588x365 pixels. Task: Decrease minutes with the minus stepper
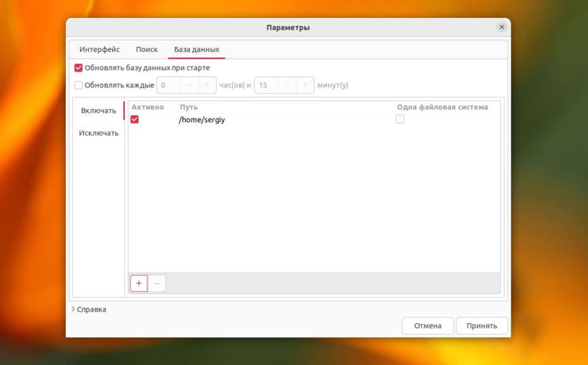tap(287, 85)
